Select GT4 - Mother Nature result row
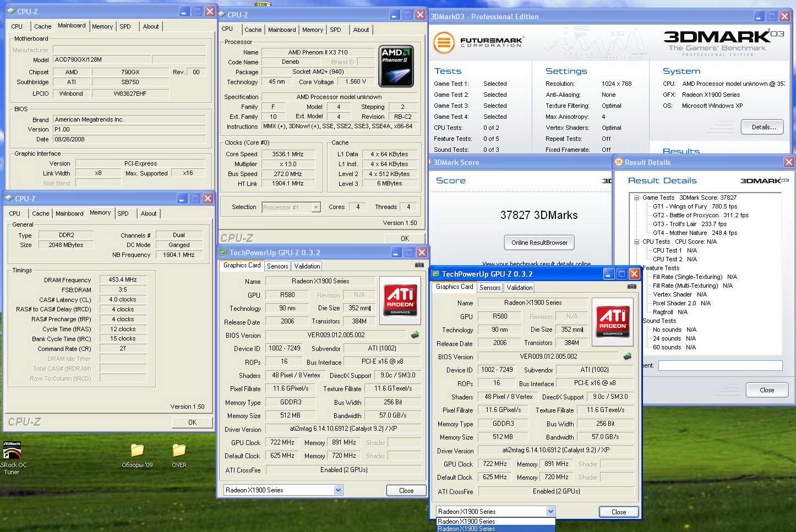This screenshot has width=796, height=532. (695, 233)
